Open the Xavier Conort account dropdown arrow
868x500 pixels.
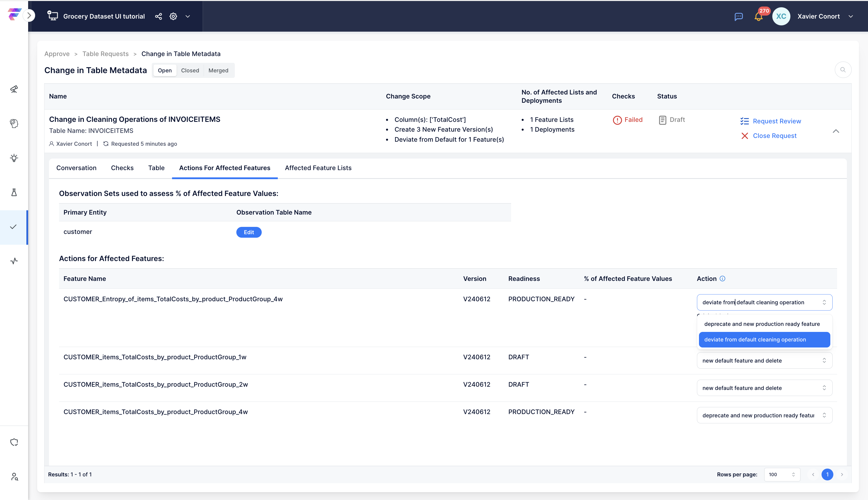(851, 16)
